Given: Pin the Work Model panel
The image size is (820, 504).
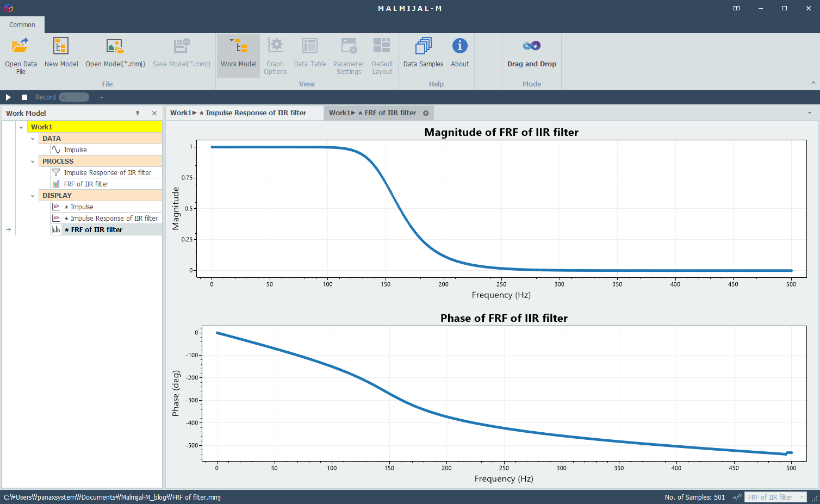Looking at the screenshot, I should [x=137, y=113].
